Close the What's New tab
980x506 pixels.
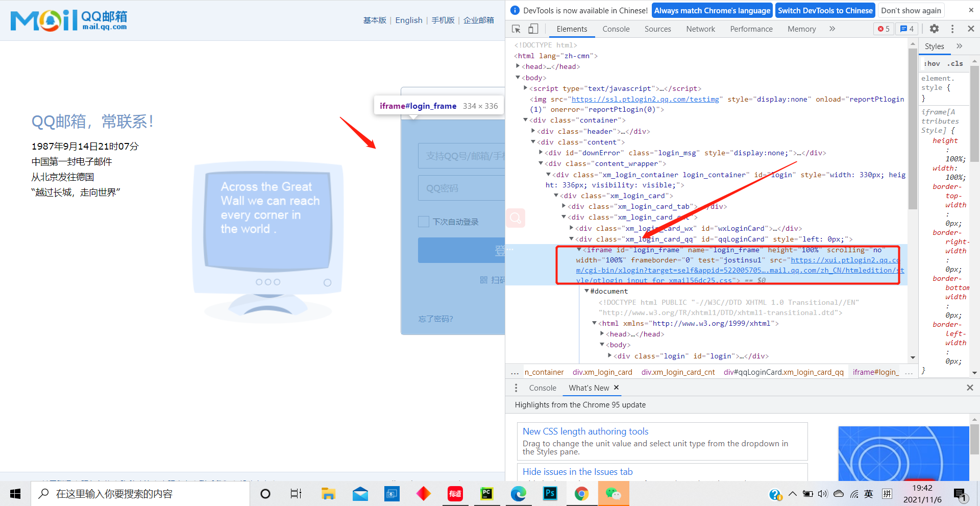[616, 388]
